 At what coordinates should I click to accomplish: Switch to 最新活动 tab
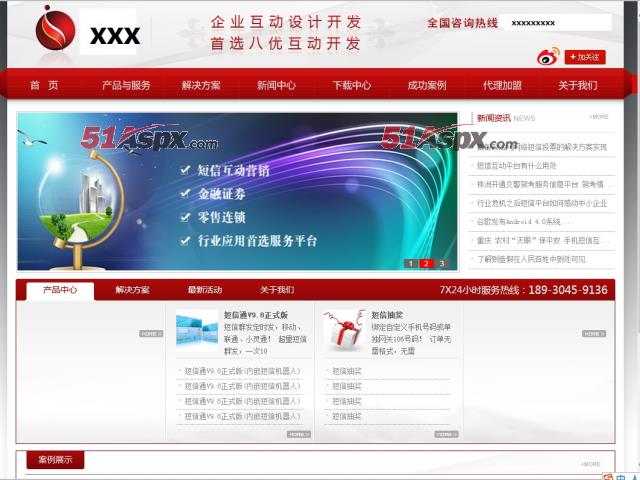pos(205,290)
